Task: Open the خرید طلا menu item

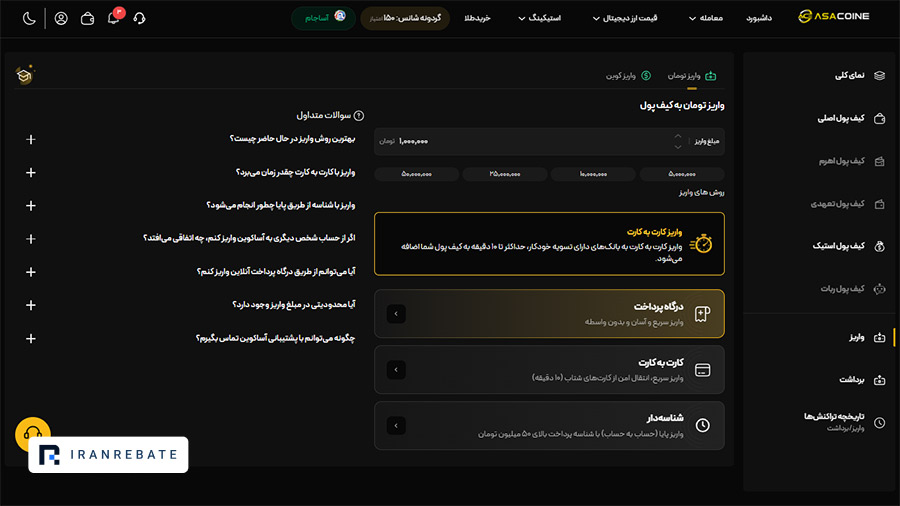Action: point(478,18)
